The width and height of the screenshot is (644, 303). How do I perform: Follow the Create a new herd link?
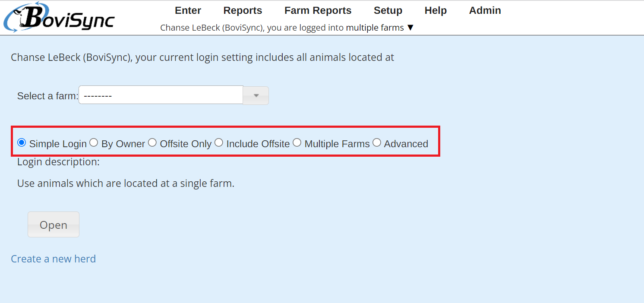54,259
